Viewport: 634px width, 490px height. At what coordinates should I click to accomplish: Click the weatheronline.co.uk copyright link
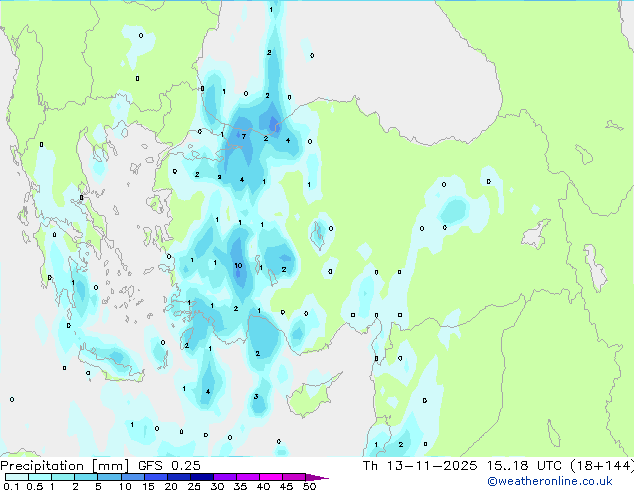pos(550,481)
